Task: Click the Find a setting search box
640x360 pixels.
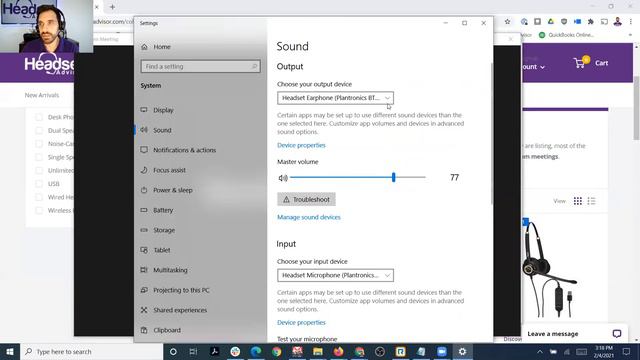Action: (200, 67)
